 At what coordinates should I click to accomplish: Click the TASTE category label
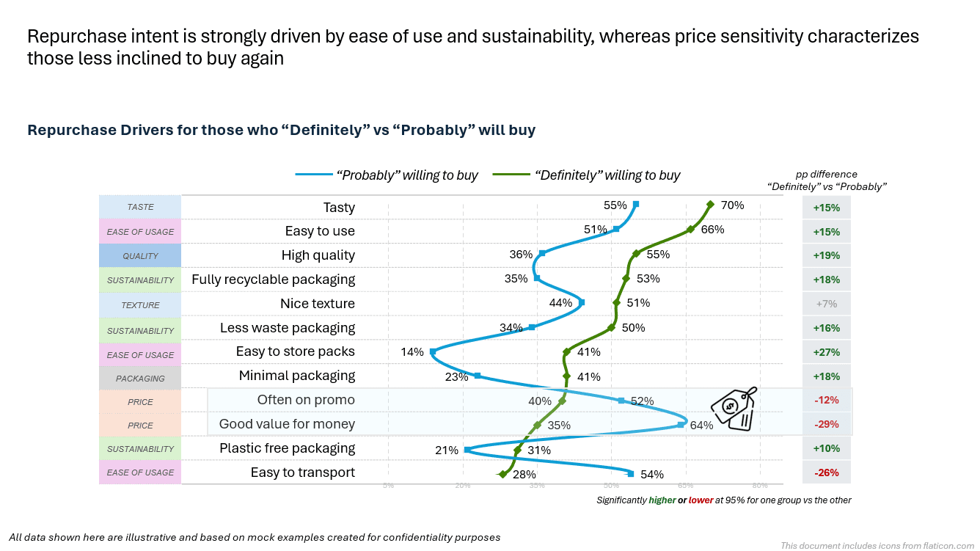140,208
